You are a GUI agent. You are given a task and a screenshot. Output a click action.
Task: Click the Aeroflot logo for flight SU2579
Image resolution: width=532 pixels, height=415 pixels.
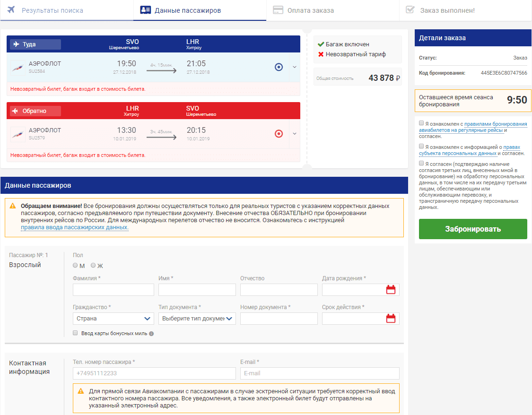pyautogui.click(x=18, y=134)
